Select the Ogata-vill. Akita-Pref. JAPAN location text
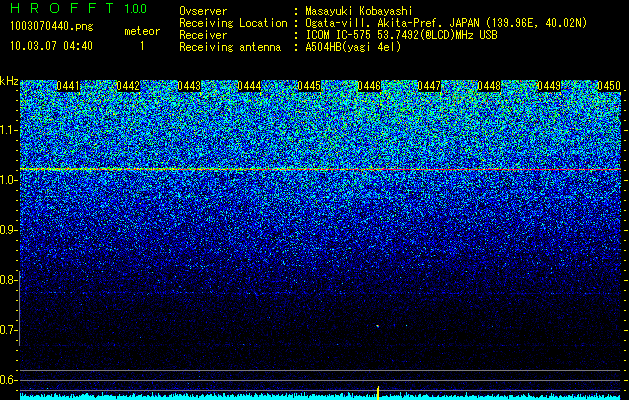 [x=446, y=24]
